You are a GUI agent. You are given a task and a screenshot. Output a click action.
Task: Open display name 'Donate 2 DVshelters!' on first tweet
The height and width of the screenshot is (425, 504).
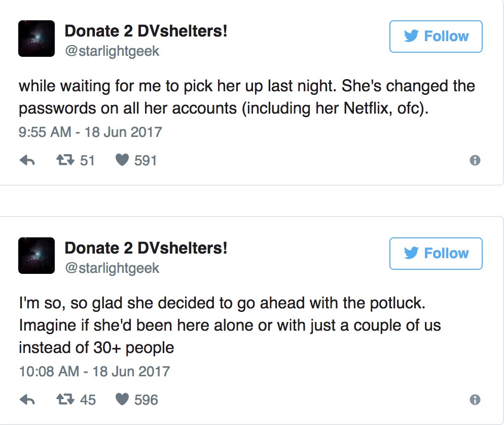(146, 31)
